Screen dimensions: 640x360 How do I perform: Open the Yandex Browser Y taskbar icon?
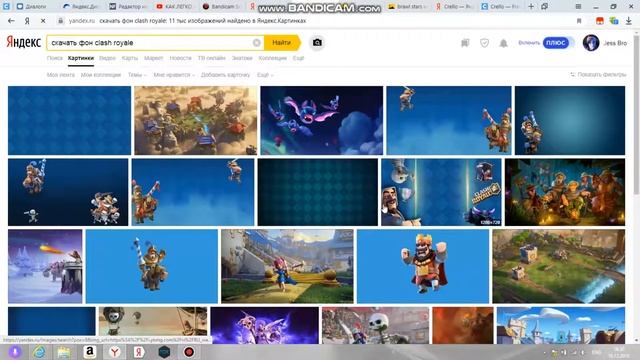(x=115, y=352)
